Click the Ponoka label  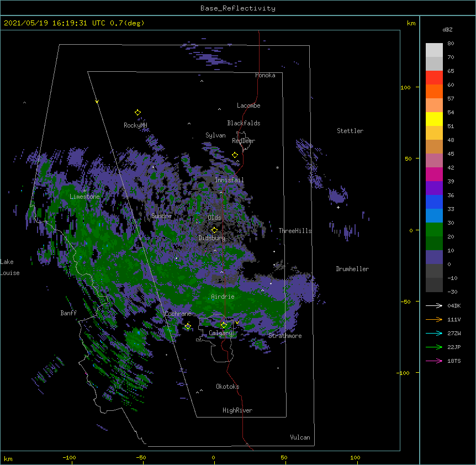pyautogui.click(x=265, y=75)
